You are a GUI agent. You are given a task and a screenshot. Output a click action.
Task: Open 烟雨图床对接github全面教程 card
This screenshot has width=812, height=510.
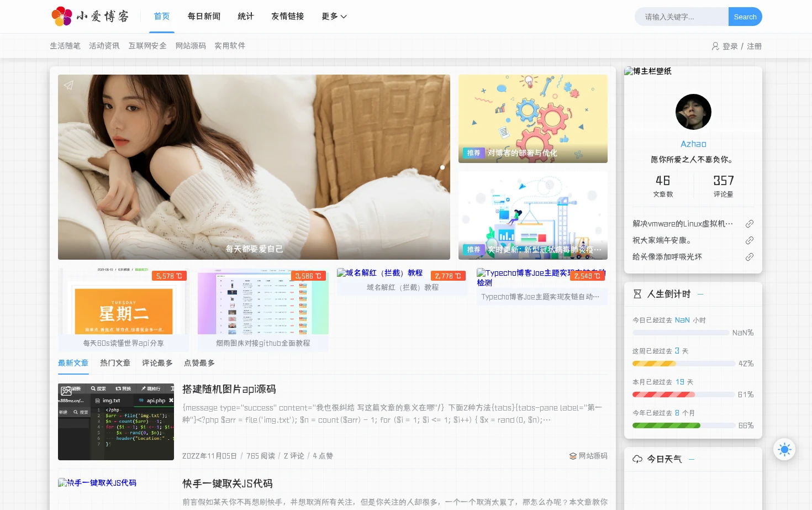[x=263, y=309]
